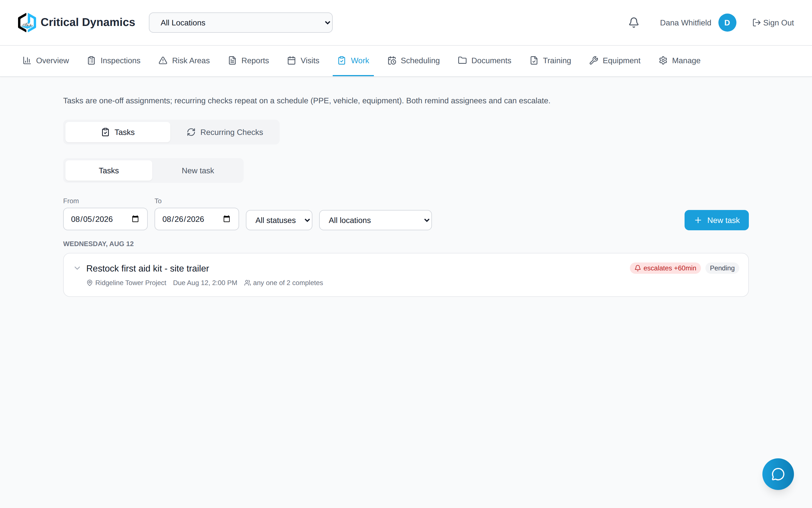Open the chat support bubble
Screen dimensions: 812x508
[778, 474]
